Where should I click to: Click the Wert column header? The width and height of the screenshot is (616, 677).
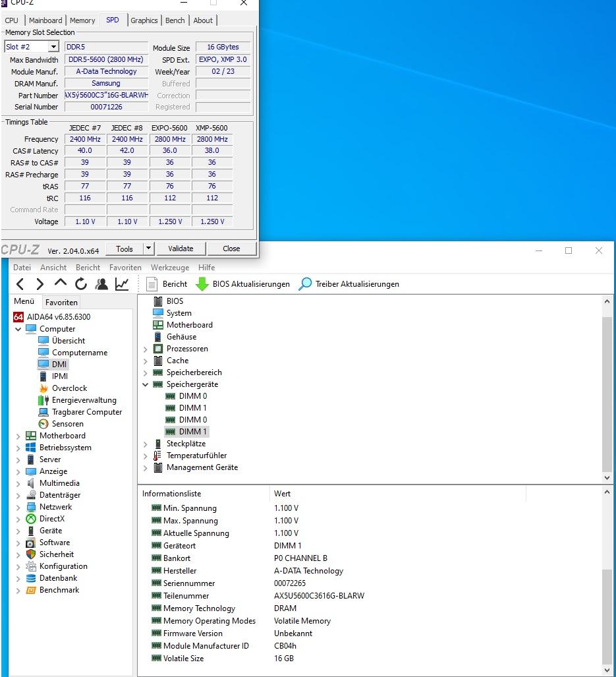point(397,494)
